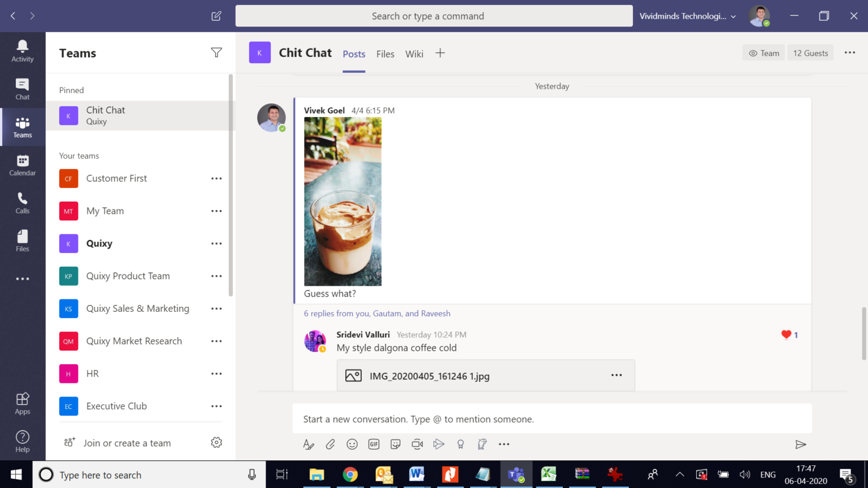Click the attach file paperclip icon

point(331,445)
